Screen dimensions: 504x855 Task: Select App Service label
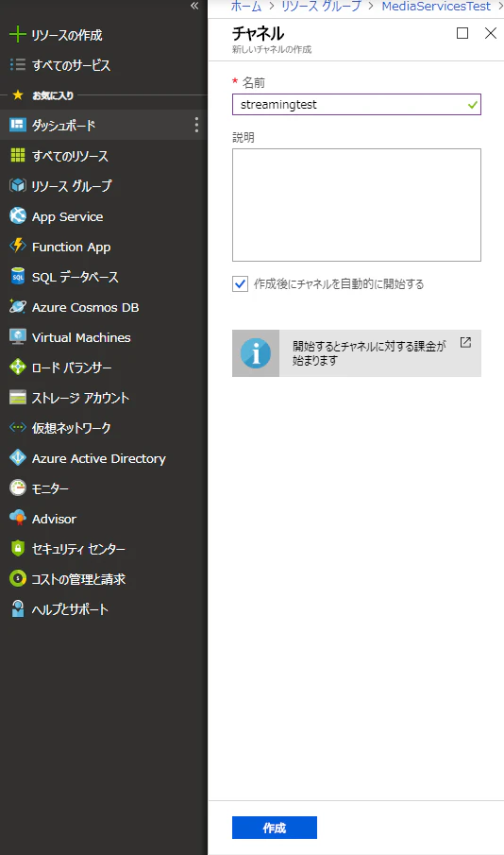click(x=67, y=216)
